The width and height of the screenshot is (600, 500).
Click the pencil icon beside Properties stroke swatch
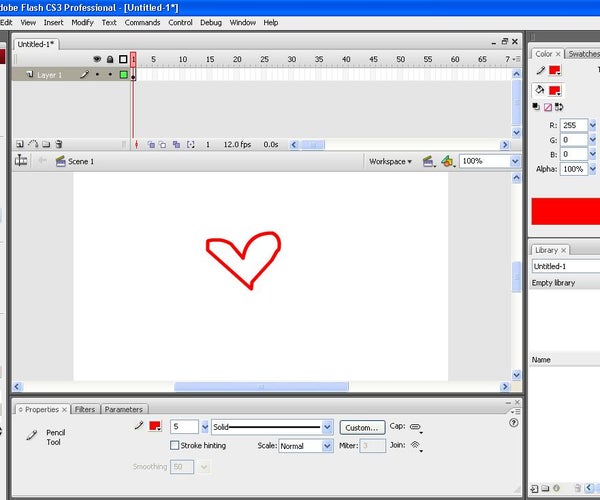tap(139, 425)
